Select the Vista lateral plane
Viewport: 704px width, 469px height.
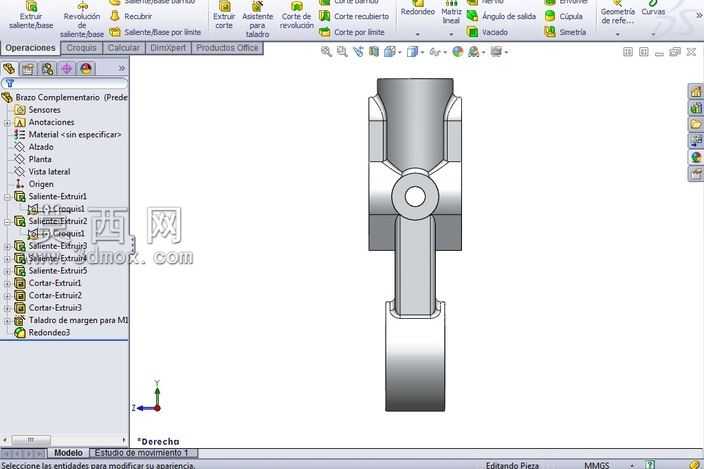(42, 172)
